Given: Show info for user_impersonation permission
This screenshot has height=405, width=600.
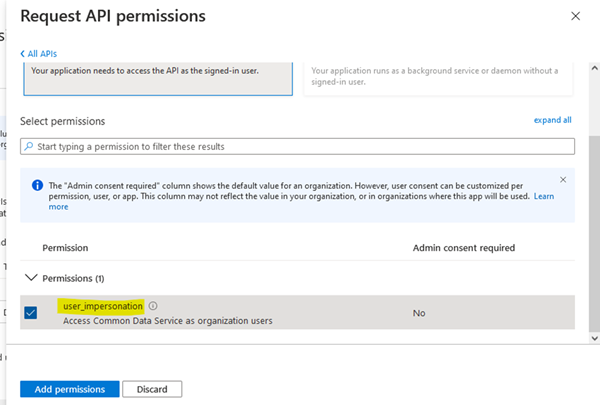Looking at the screenshot, I should click(x=153, y=306).
